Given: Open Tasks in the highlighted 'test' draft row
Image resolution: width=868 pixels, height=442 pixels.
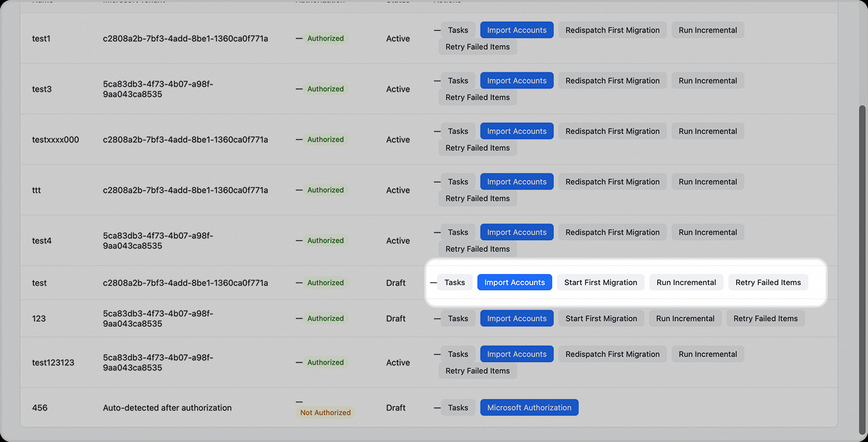Looking at the screenshot, I should coord(454,282).
